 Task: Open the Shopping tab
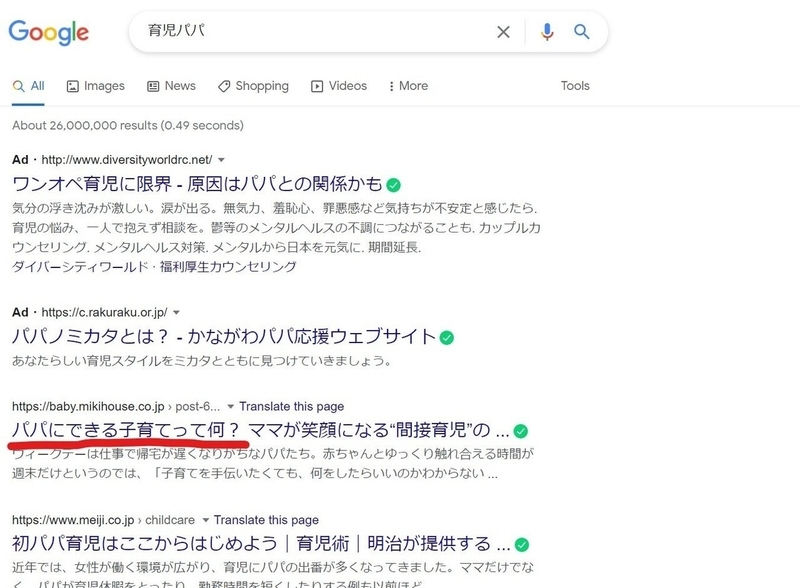pos(253,86)
